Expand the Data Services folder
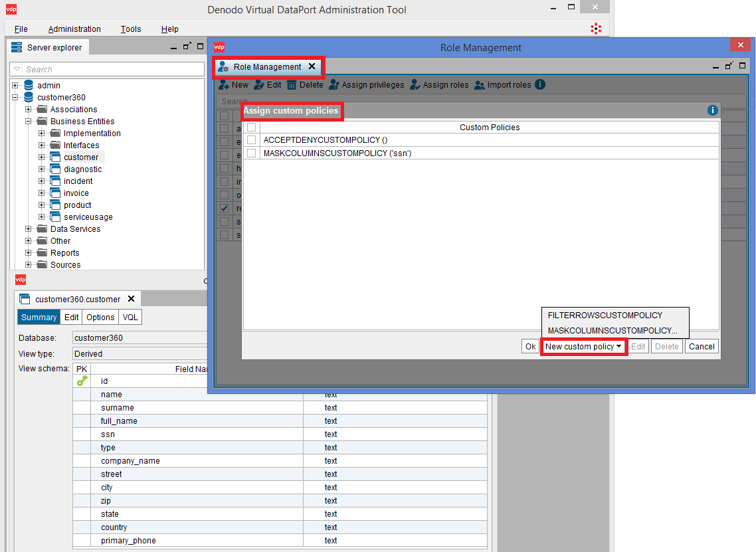This screenshot has height=552, width=756. tap(28, 229)
